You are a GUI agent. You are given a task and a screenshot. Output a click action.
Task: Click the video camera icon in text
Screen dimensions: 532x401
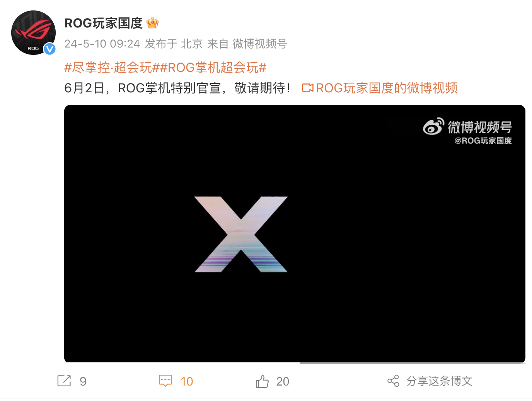click(308, 88)
